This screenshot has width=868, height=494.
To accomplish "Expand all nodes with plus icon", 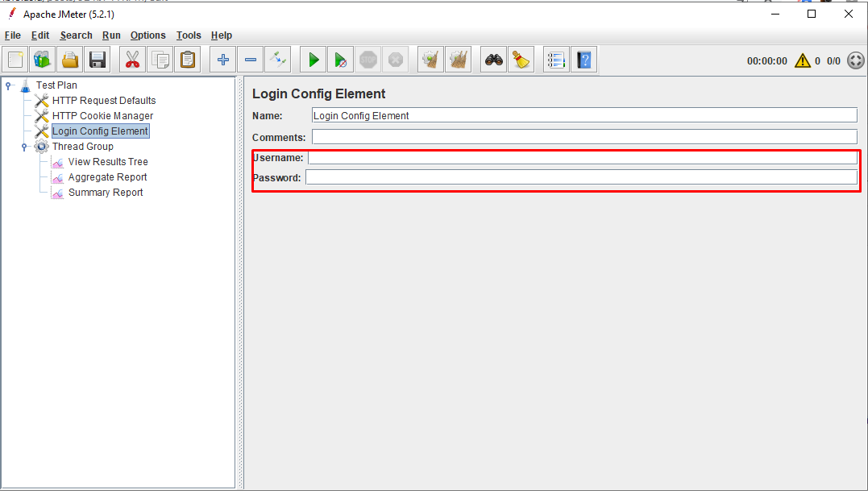I will (223, 60).
